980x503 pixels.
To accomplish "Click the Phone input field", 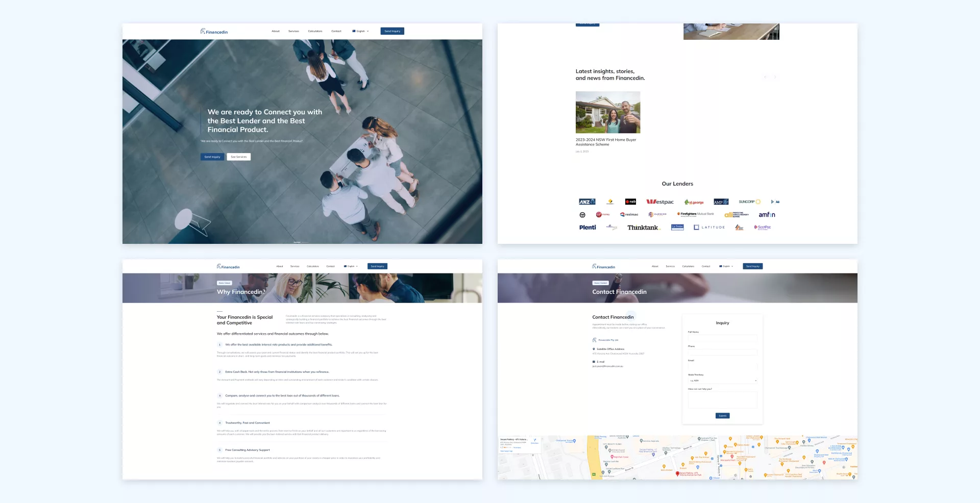I will coord(722,352).
